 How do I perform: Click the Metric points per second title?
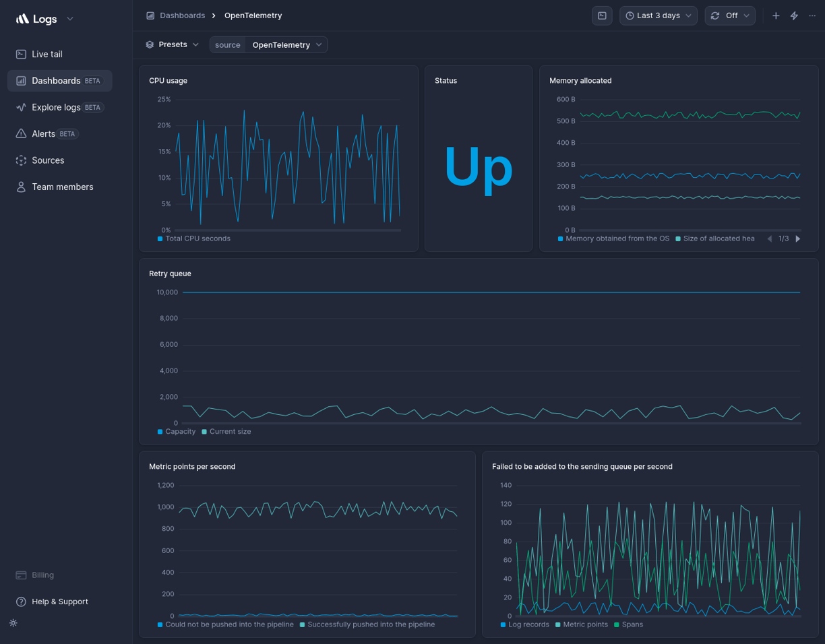(192, 466)
